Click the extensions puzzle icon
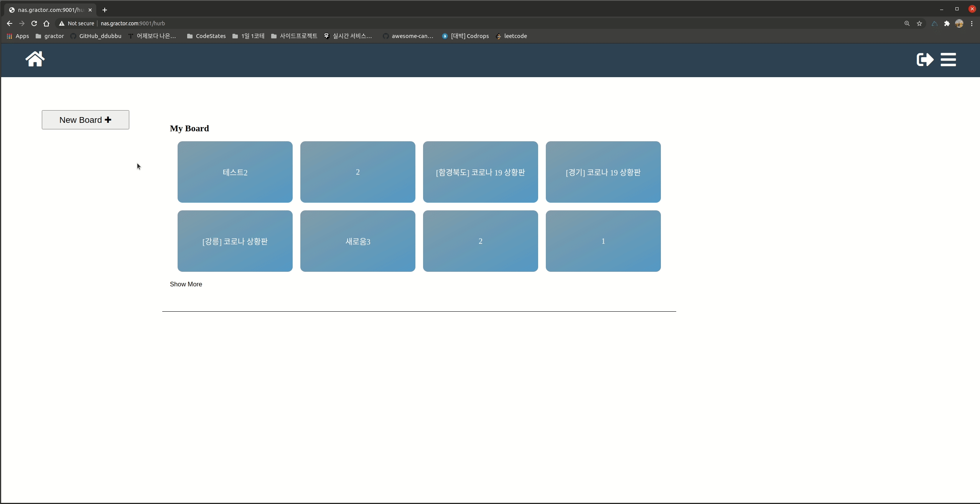The height and width of the screenshot is (504, 980). click(x=947, y=23)
